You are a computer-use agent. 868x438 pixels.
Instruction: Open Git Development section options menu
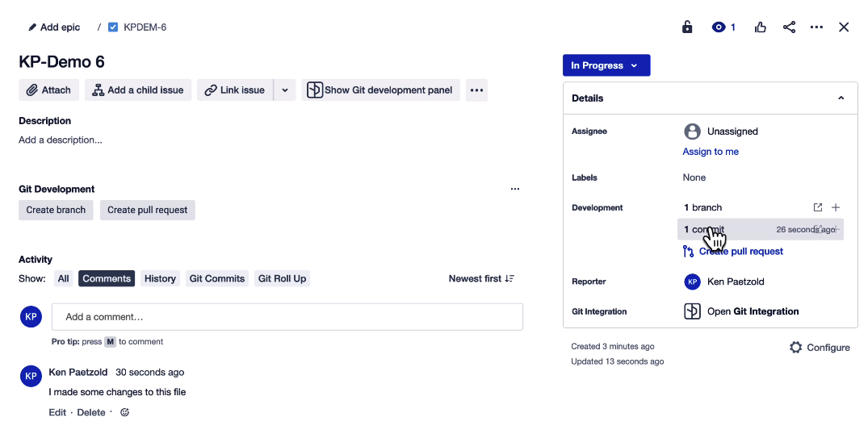[515, 190]
